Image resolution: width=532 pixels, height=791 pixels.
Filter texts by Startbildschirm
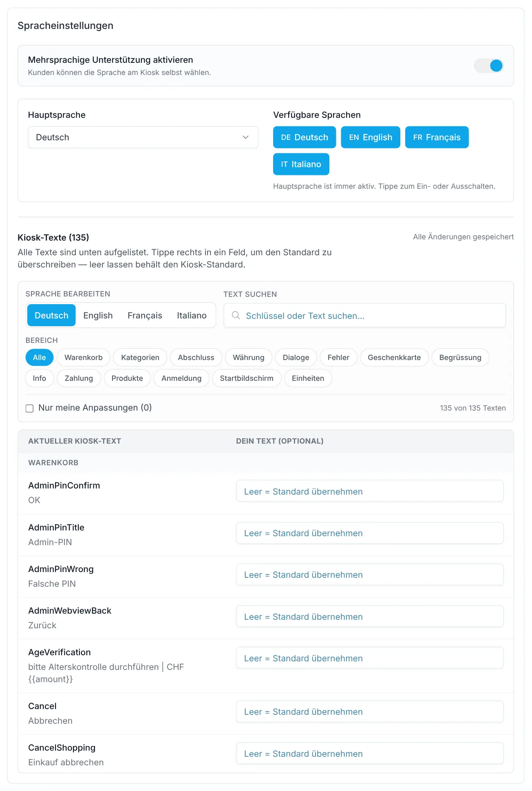pyautogui.click(x=247, y=378)
